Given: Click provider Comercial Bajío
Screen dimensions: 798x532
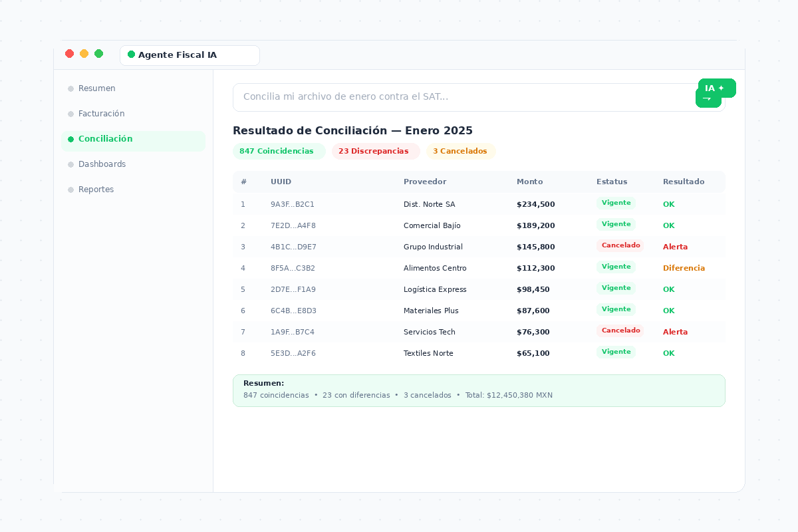Looking at the screenshot, I should [432, 225].
